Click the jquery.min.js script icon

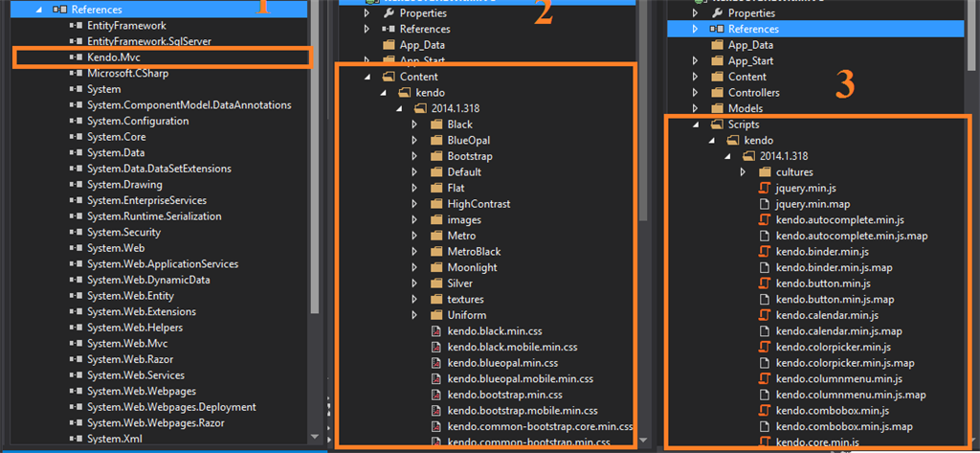[x=764, y=188]
